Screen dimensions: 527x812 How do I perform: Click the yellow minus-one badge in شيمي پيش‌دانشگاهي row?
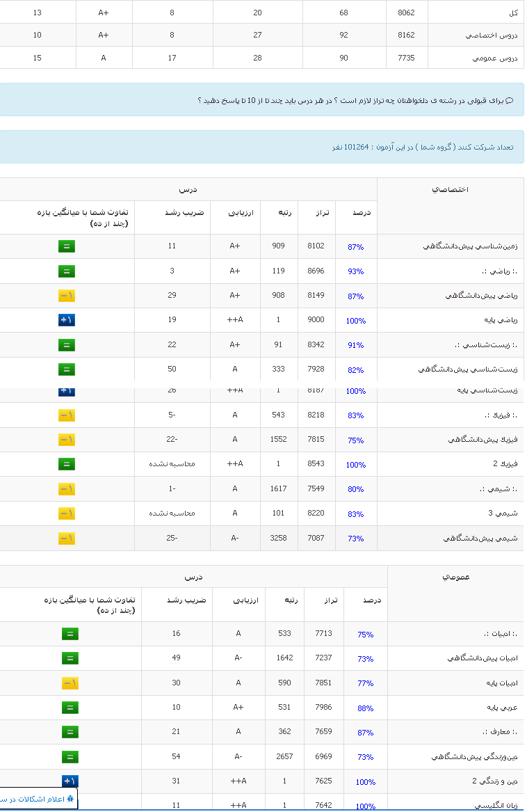[x=67, y=539]
